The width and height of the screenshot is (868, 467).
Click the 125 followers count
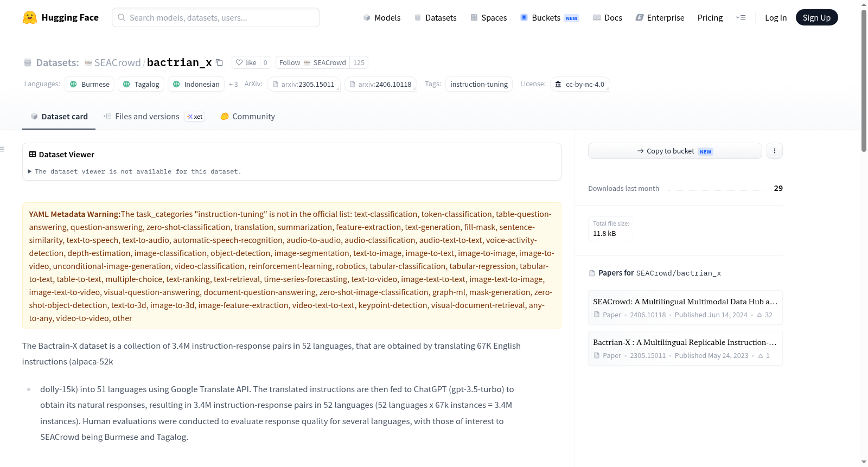(x=359, y=62)
